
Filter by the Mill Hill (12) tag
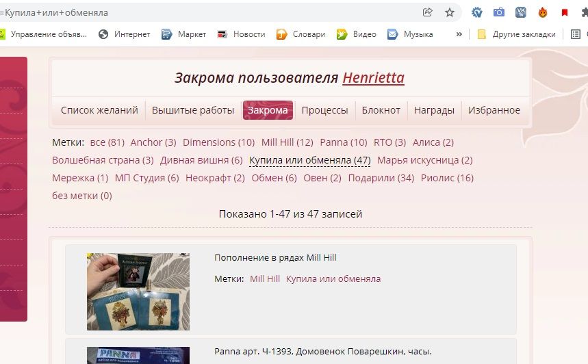(287, 142)
